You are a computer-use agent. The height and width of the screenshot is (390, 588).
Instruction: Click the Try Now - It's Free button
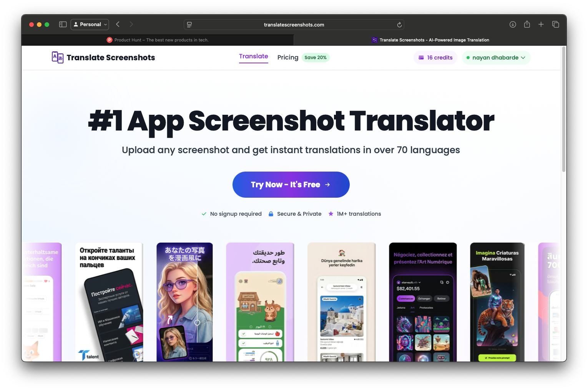pos(291,185)
